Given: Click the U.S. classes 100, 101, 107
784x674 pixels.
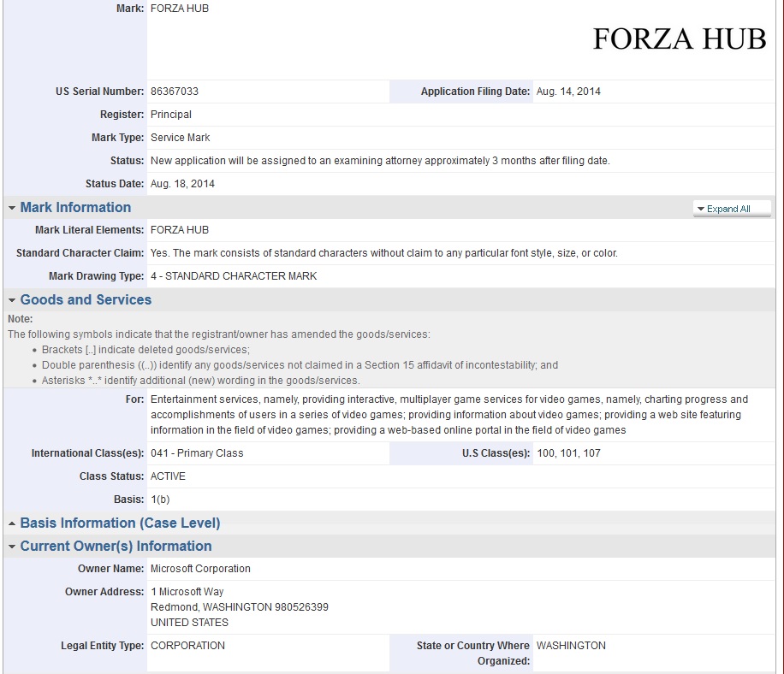Looking at the screenshot, I should coord(568,453).
